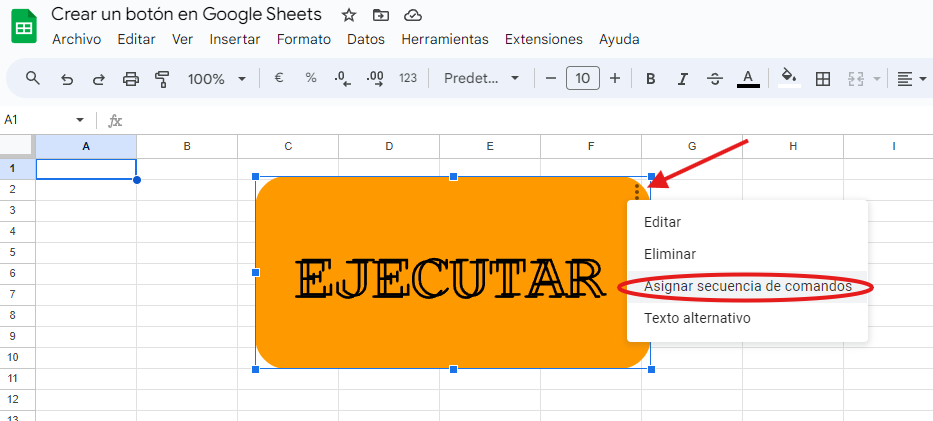The height and width of the screenshot is (421, 933).
Task: Open the Ver menu
Action: [x=182, y=39]
